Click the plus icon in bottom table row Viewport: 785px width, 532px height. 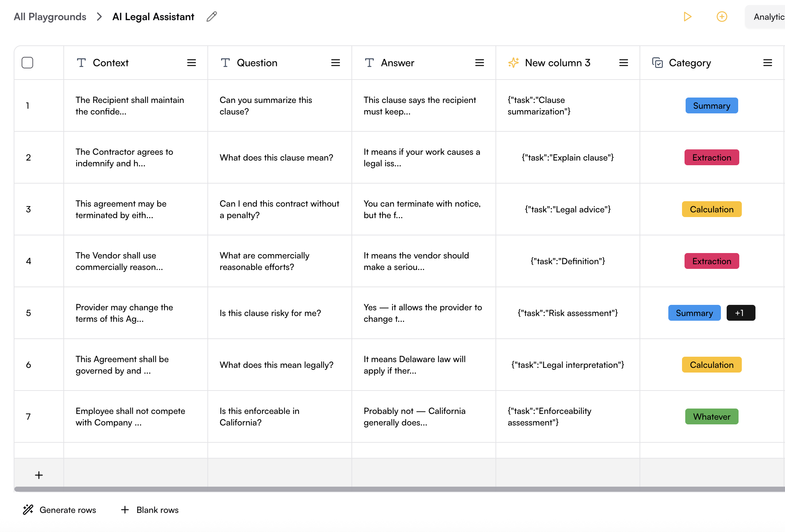[39, 475]
